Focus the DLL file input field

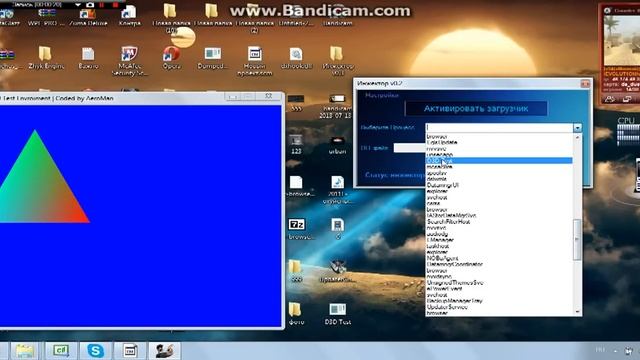coord(409,148)
